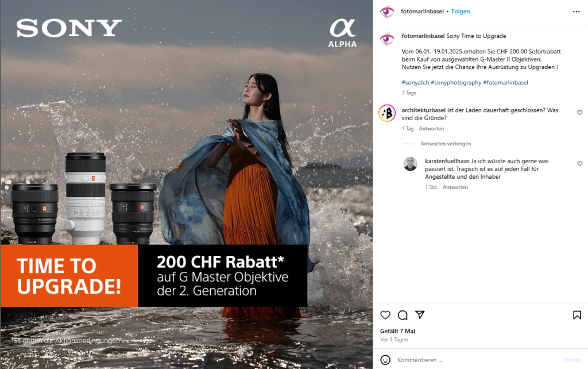Open fotomarlinbasel profile avatar in header
588x369 pixels.
click(387, 11)
